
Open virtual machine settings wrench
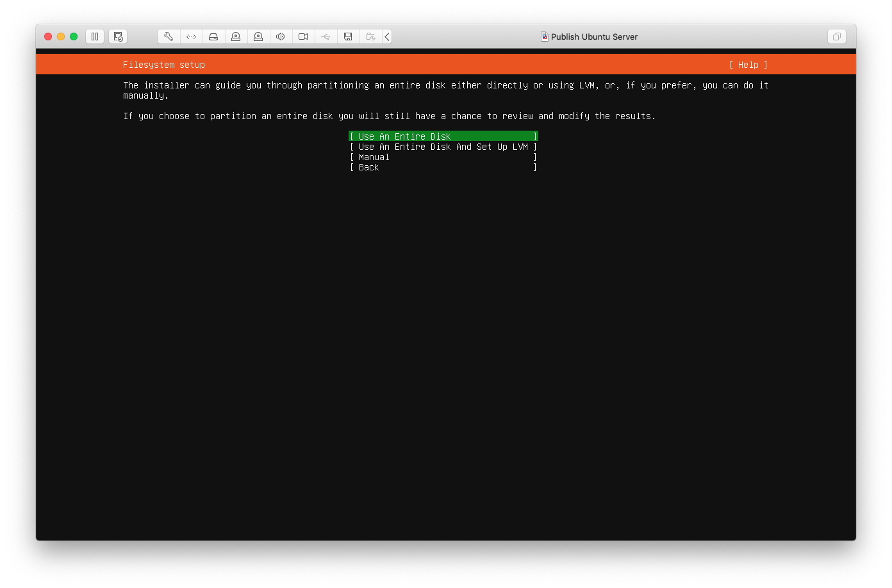169,37
